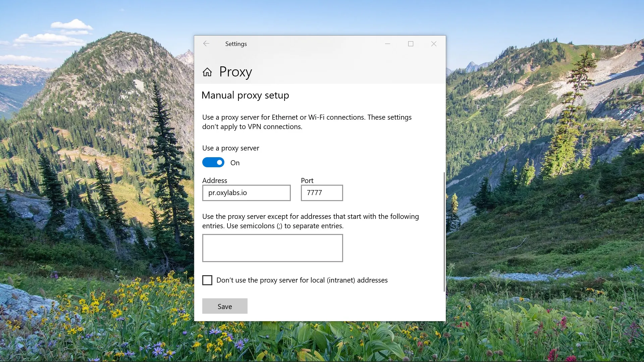644x362 pixels.
Task: Focus the Address field containing pr.oxylabs.io
Action: (x=246, y=193)
